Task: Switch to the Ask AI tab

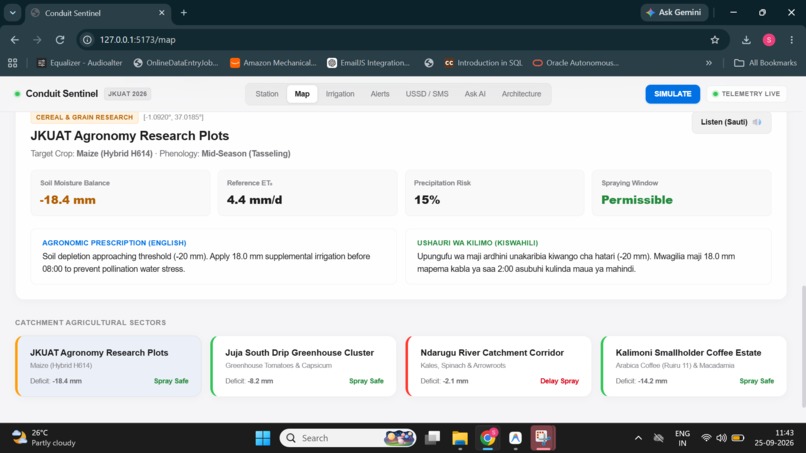Action: click(475, 94)
